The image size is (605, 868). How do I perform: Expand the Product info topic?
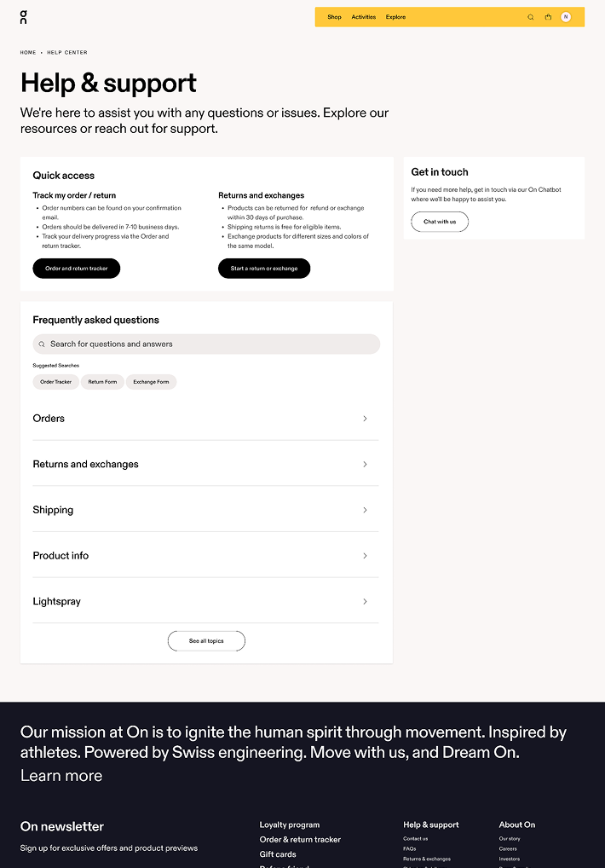[365, 555]
